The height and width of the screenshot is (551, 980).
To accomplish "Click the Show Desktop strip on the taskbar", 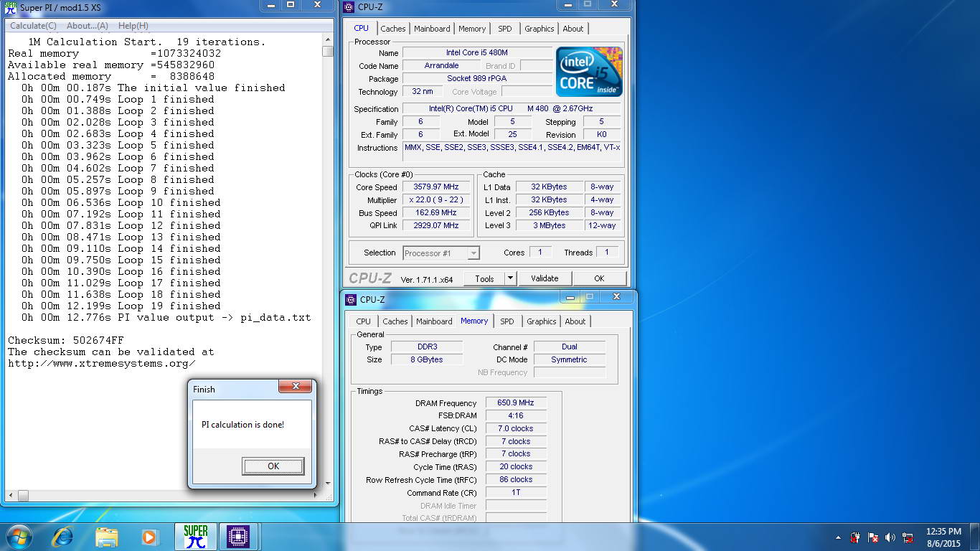I will tap(975, 537).
